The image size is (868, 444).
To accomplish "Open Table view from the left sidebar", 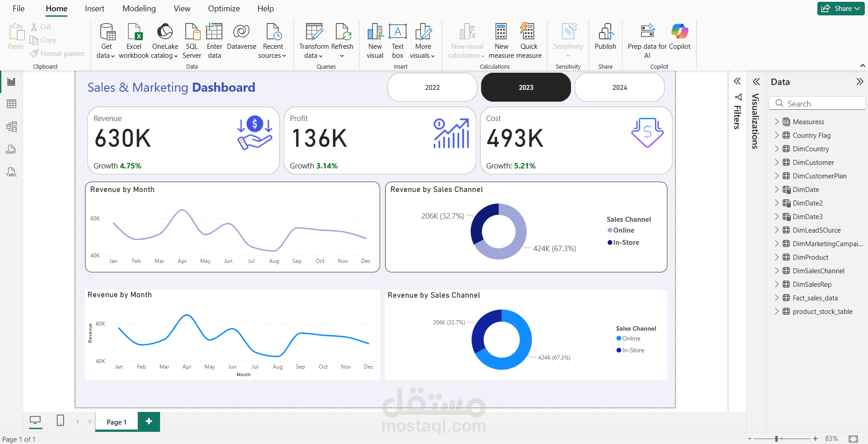I will point(12,104).
